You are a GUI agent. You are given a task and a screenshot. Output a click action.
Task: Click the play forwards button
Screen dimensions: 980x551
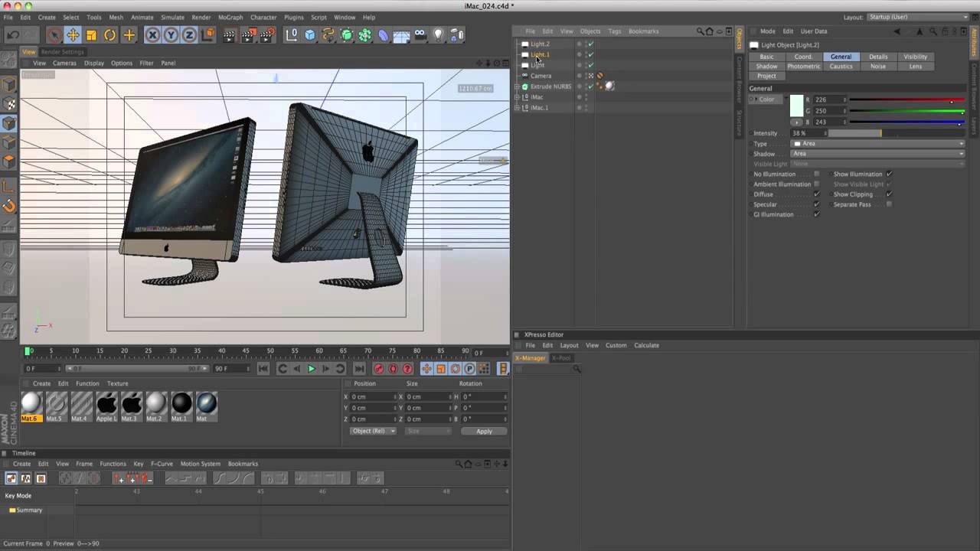[x=311, y=369]
